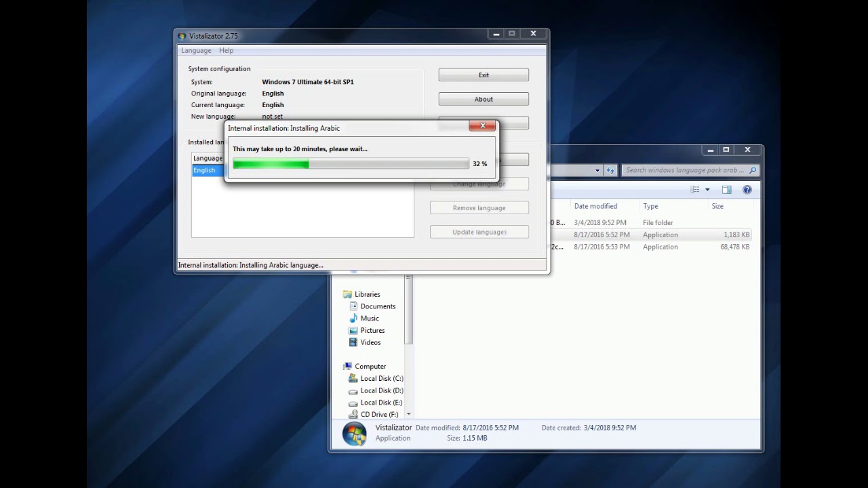Screen dimensions: 868x488
Task: Sort by the Size column header
Action: [x=717, y=206]
